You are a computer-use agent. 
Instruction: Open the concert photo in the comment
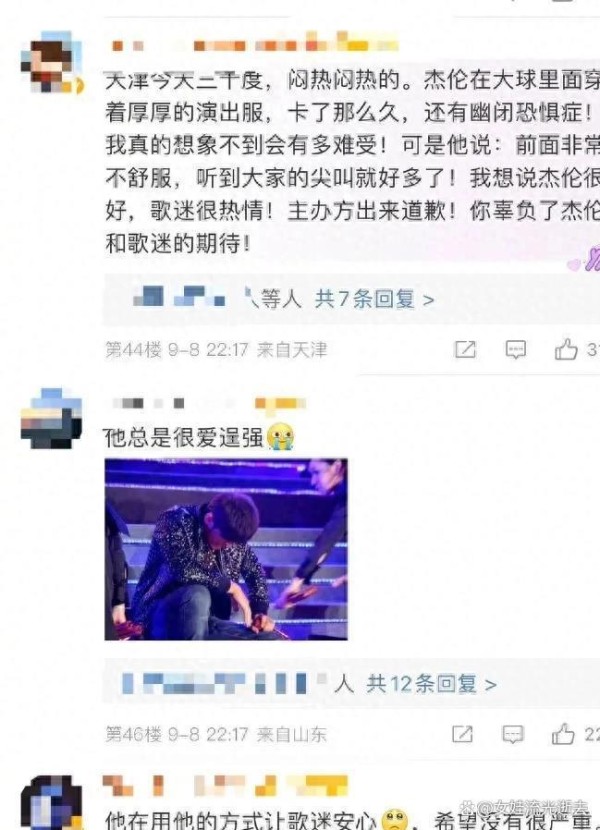click(226, 549)
